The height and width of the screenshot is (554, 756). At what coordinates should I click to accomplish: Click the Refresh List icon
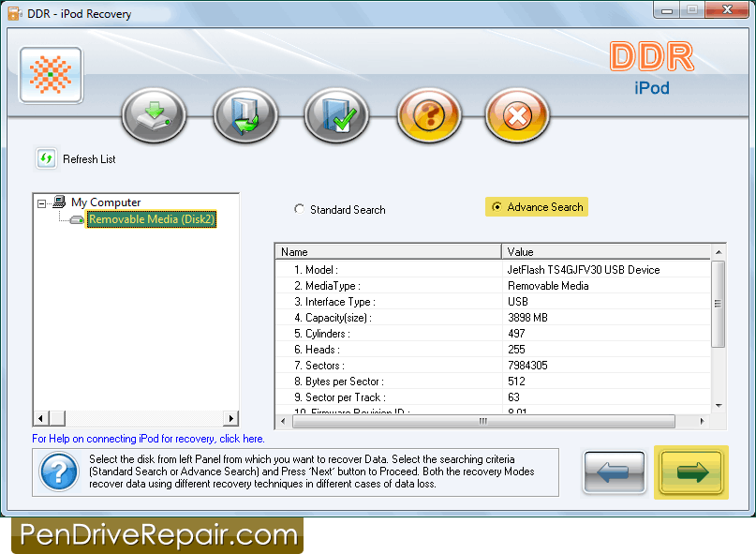tap(46, 158)
